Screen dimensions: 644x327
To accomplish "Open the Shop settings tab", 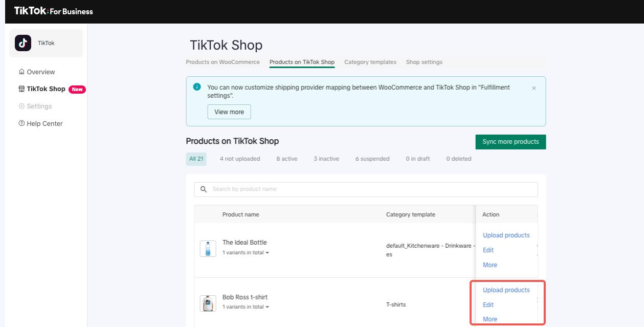I will (424, 62).
